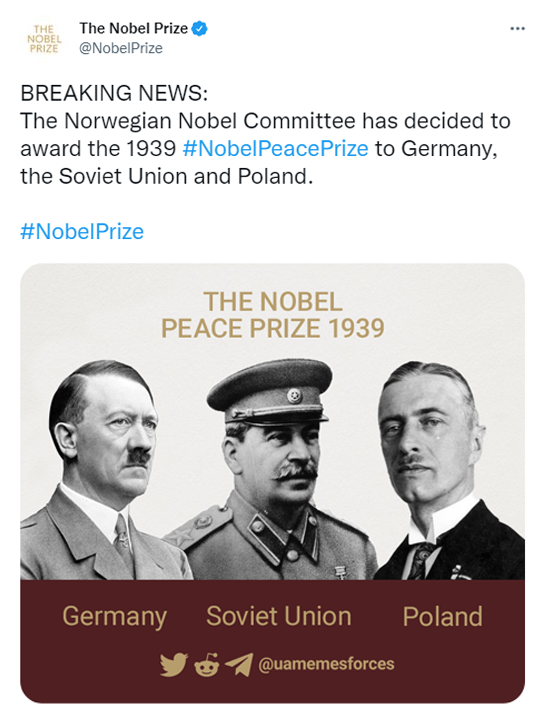
Task: Click THE NOBEL PEACE PRIZE 1939 heading
Action: click(272, 315)
